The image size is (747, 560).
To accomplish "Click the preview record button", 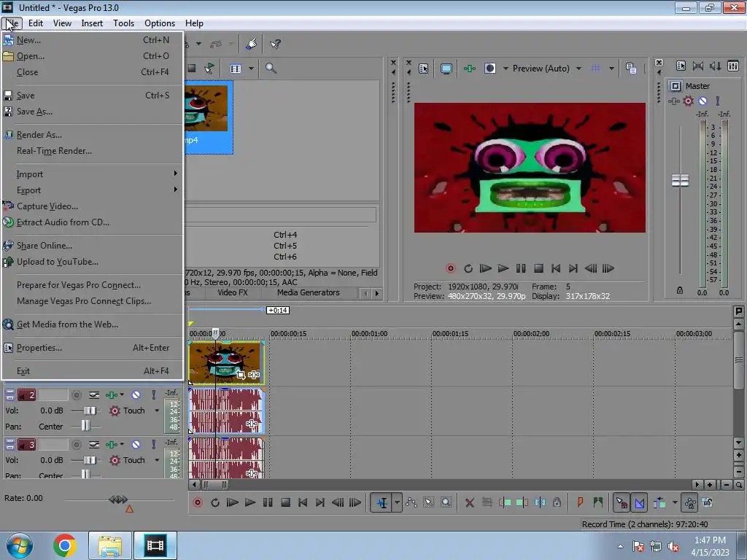I will tap(451, 268).
